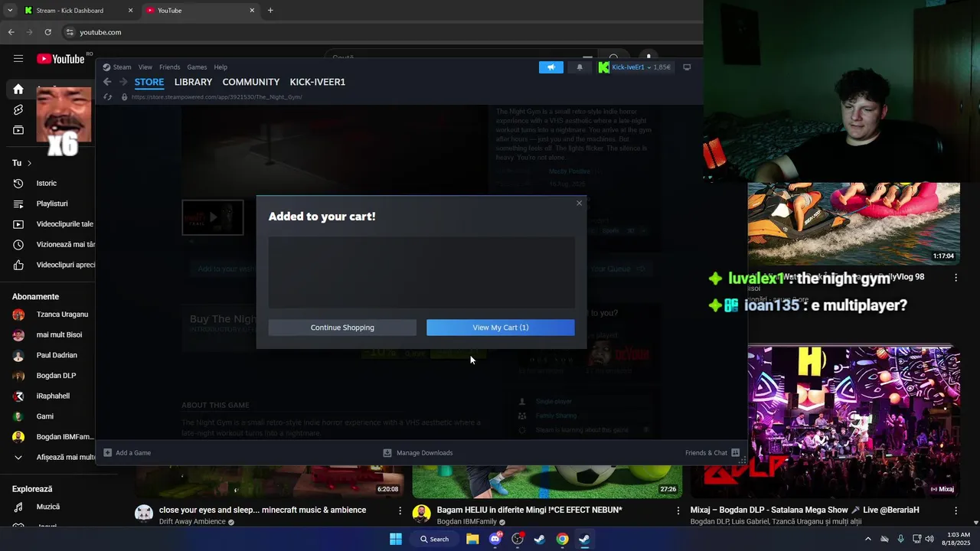Open File Explorer from taskbar
Screen dimensions: 980x551
click(x=473, y=539)
